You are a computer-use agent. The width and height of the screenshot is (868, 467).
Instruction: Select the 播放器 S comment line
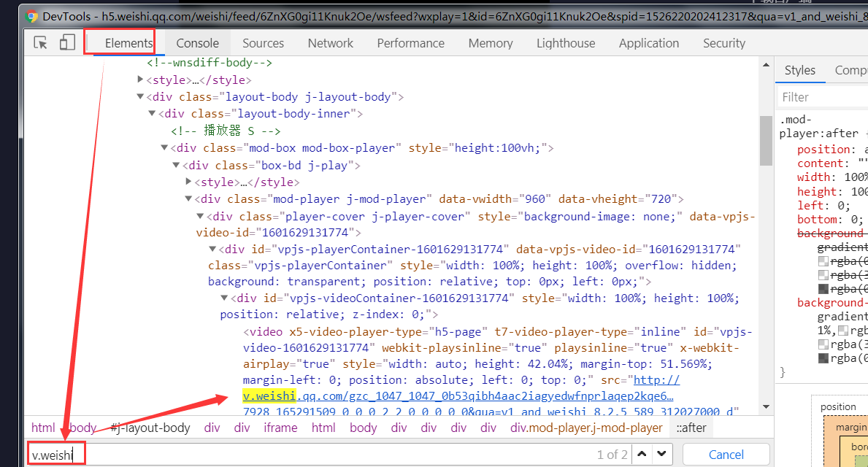[x=226, y=131]
